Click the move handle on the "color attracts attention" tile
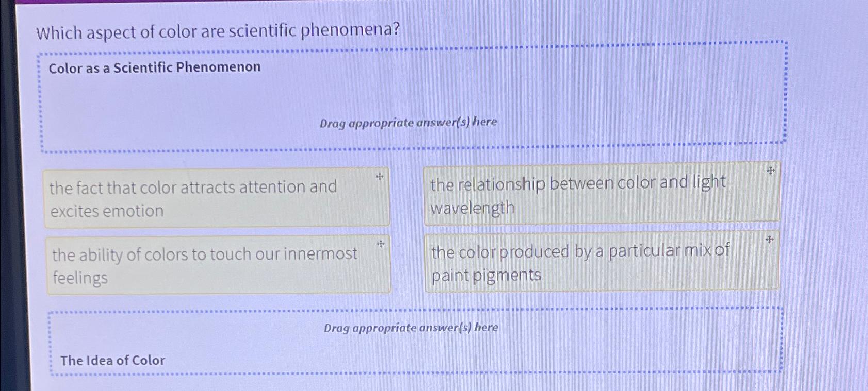The height and width of the screenshot is (391, 868). click(x=380, y=177)
